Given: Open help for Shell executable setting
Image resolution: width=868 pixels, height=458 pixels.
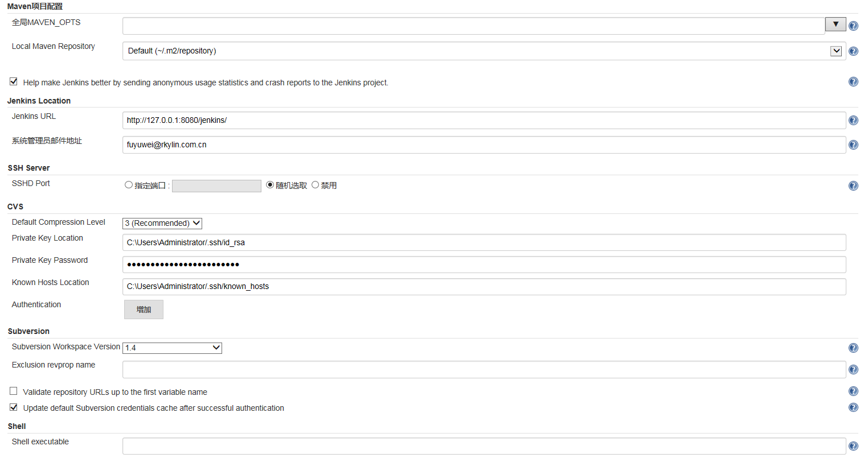Looking at the screenshot, I should 853,446.
